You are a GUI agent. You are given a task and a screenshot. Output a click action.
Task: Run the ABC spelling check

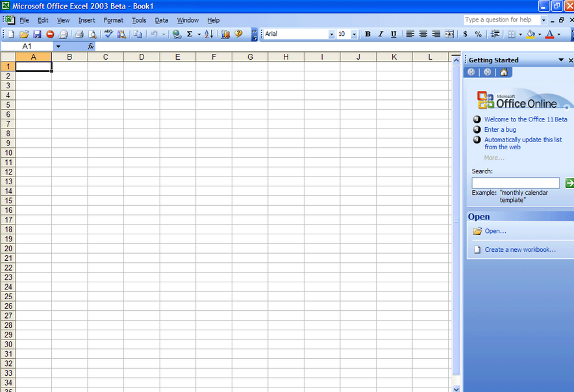click(x=108, y=34)
